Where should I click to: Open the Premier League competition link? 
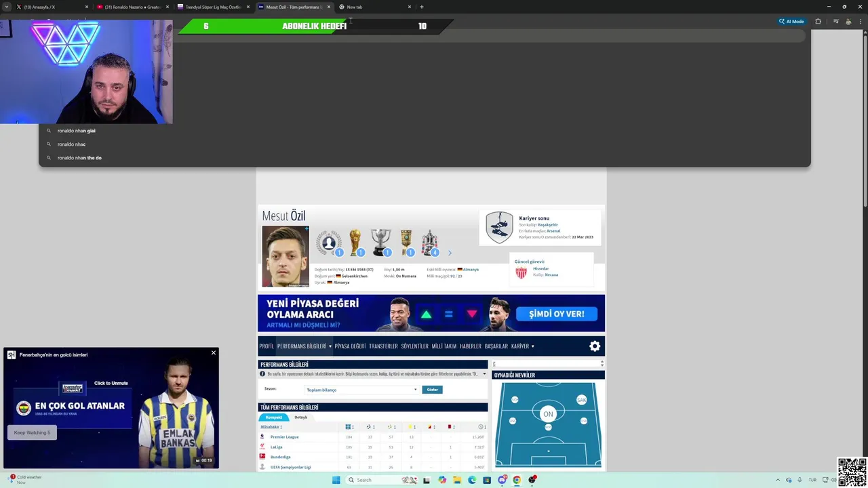[284, 437]
